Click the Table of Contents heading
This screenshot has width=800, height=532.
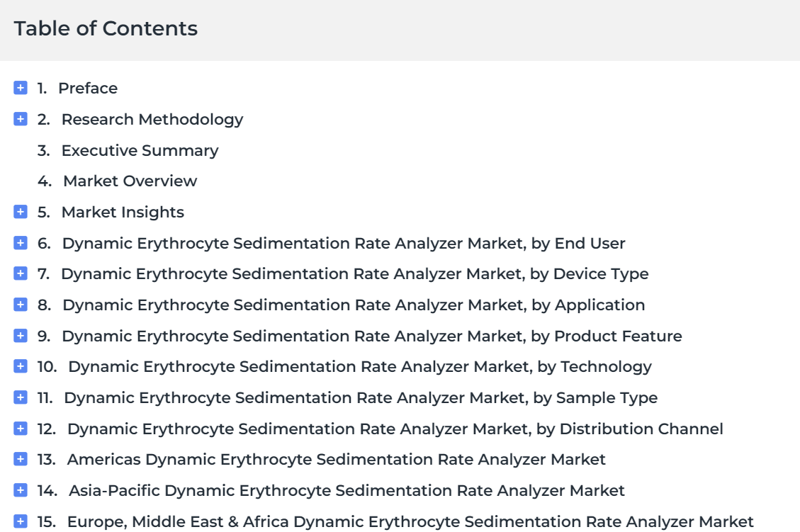point(106,28)
